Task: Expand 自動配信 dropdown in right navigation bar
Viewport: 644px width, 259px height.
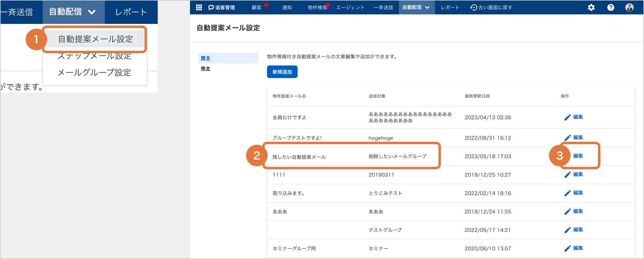Action: [x=416, y=7]
